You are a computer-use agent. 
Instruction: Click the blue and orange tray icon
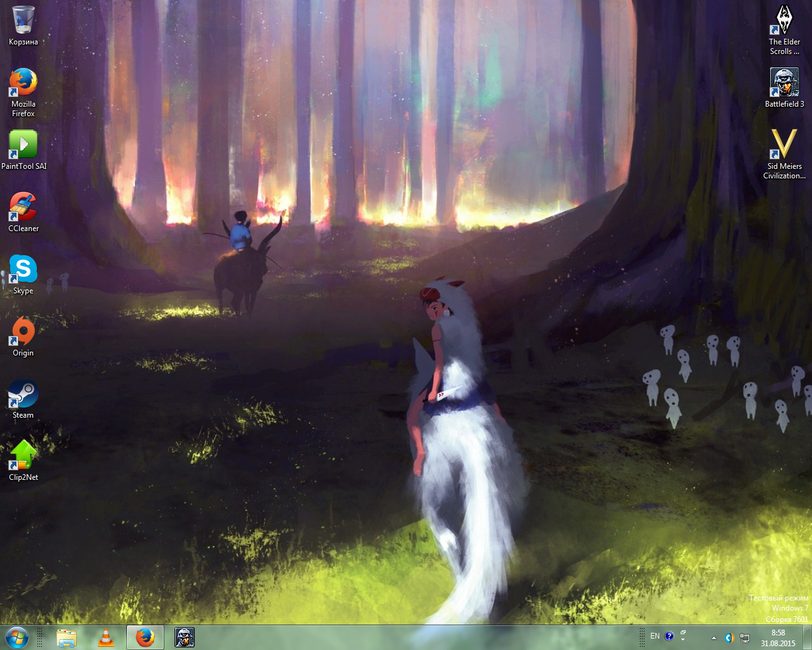coord(730,637)
